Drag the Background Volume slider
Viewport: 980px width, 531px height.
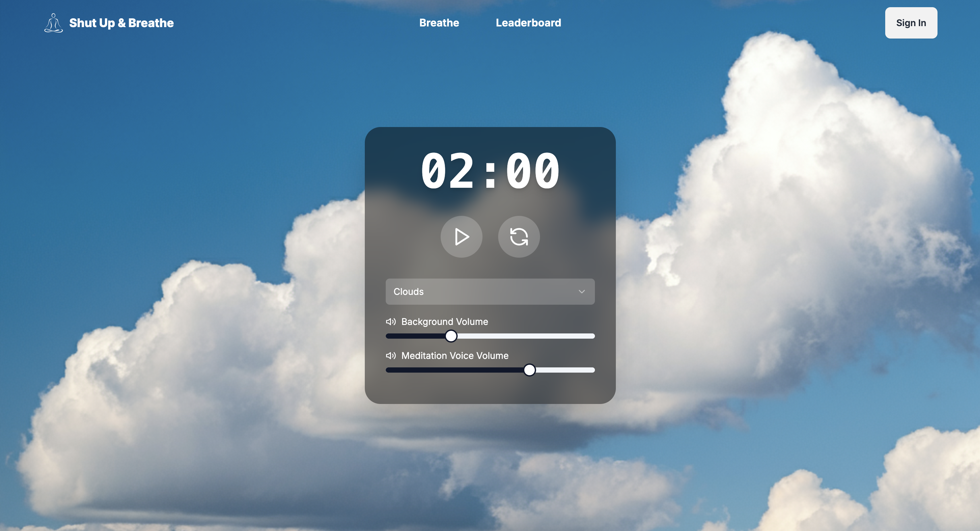tap(452, 335)
